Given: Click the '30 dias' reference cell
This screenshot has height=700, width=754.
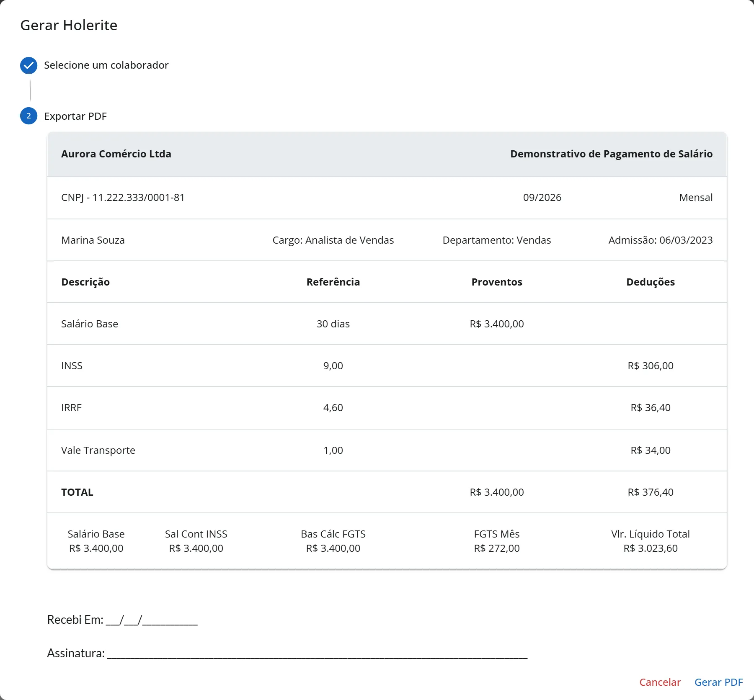Looking at the screenshot, I should 333,324.
